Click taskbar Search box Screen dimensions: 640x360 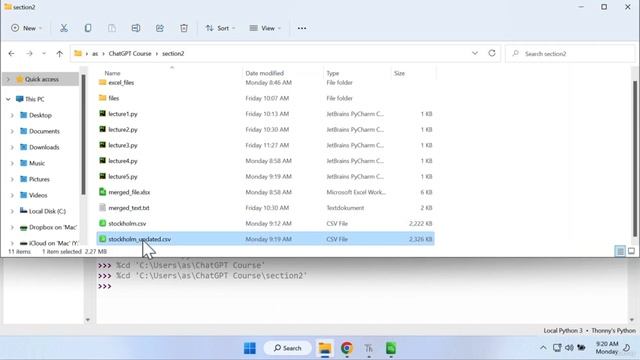click(x=288, y=348)
